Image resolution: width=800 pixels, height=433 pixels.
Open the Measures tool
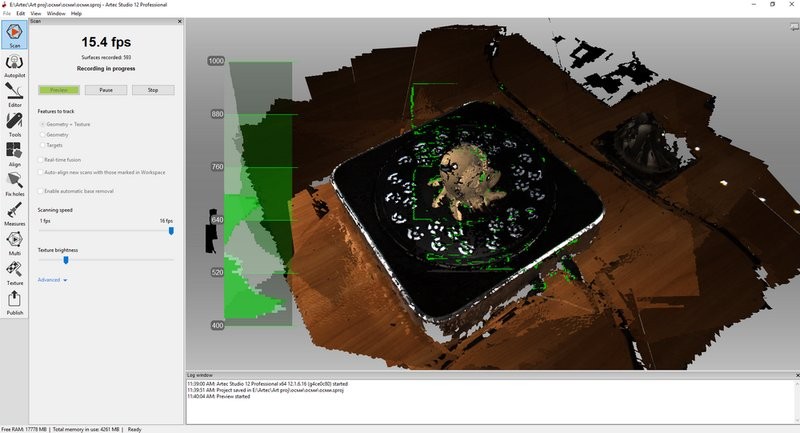click(14, 213)
